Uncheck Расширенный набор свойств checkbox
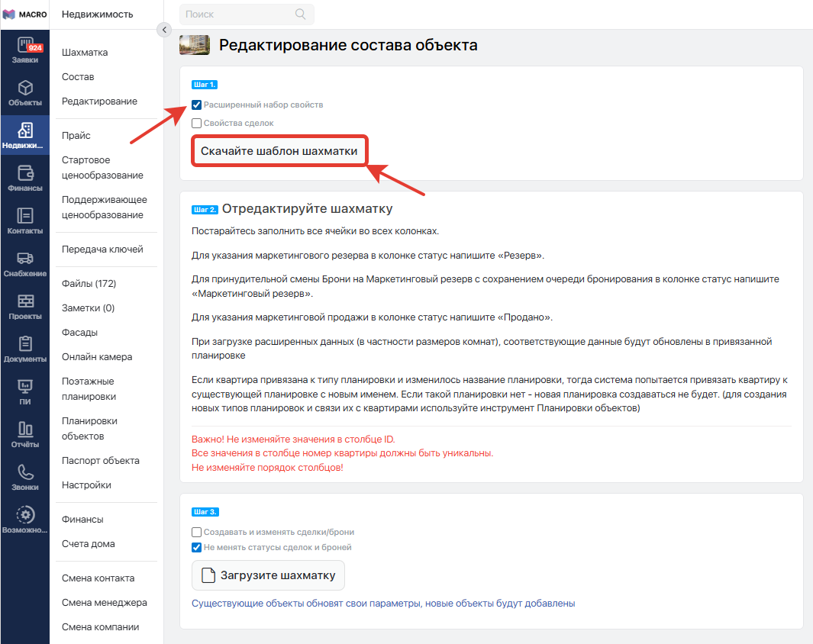 pyautogui.click(x=196, y=105)
